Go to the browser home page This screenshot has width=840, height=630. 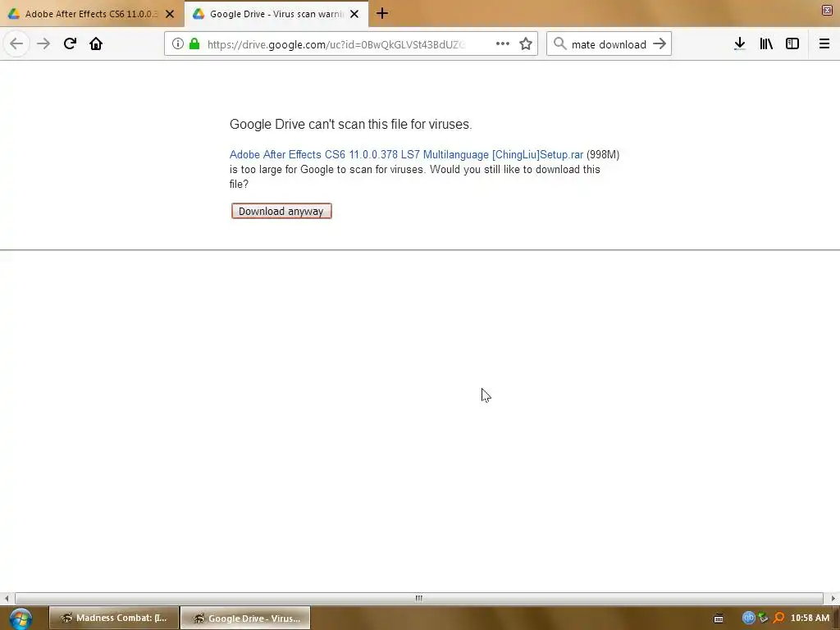[x=96, y=44]
